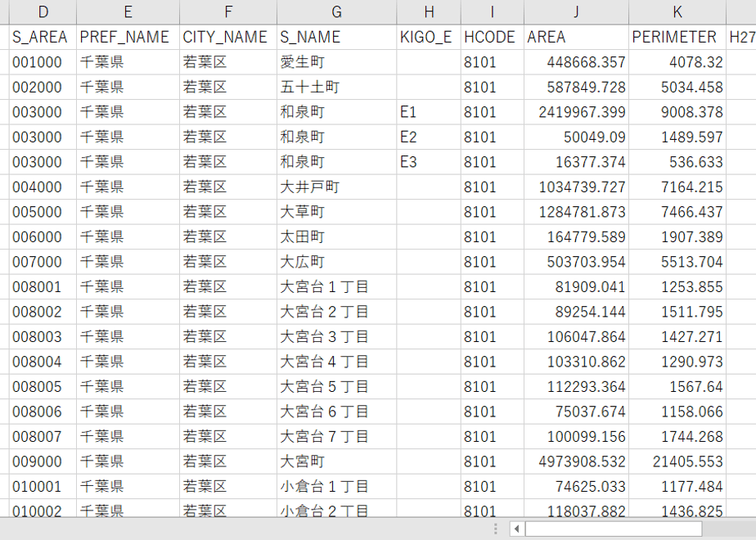Image resolution: width=756 pixels, height=540 pixels.
Task: Select KIGO_E cell E2
Action: coord(429,137)
